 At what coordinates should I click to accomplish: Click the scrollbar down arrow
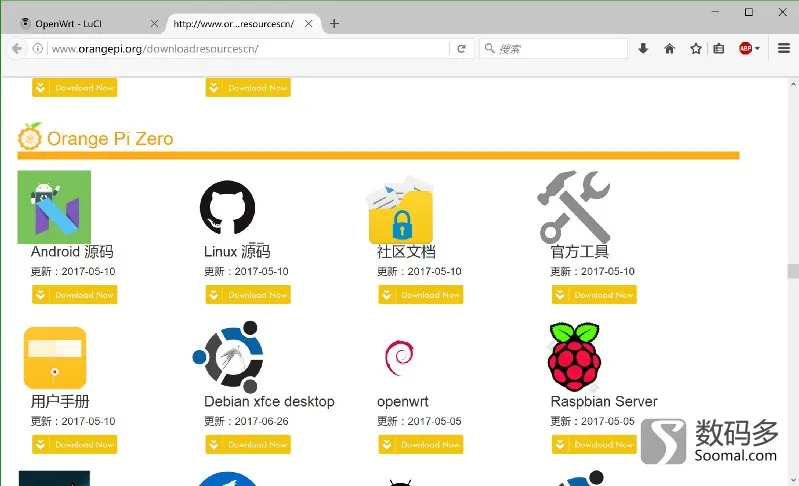tap(793, 480)
